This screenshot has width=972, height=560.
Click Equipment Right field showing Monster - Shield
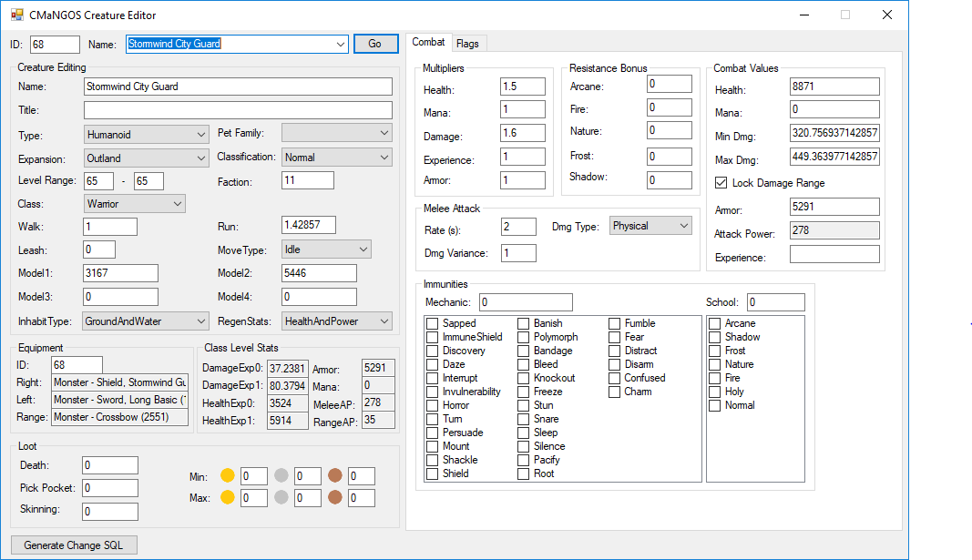coord(119,382)
